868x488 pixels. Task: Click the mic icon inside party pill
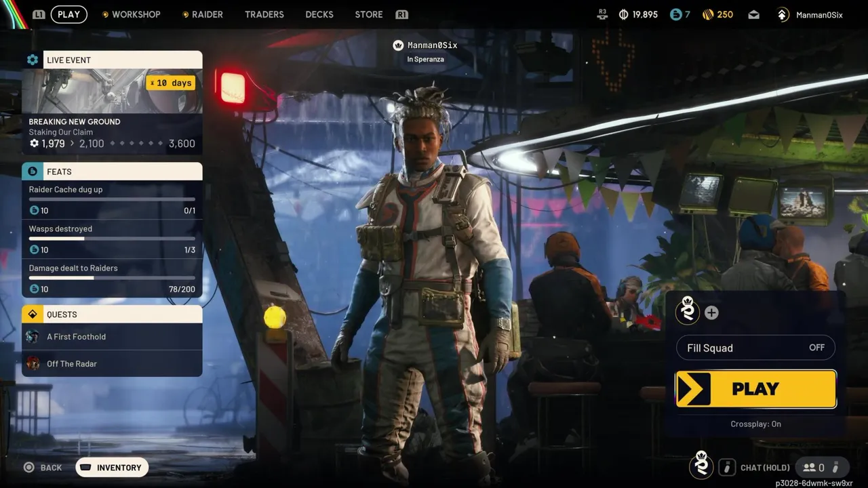[x=835, y=468]
